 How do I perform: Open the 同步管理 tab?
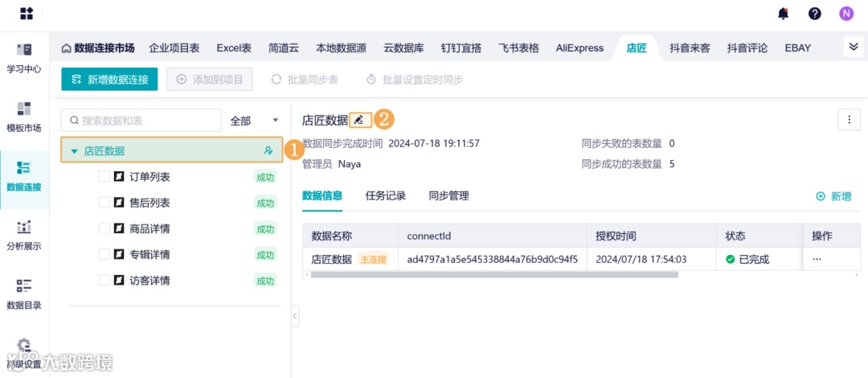pyautogui.click(x=449, y=195)
